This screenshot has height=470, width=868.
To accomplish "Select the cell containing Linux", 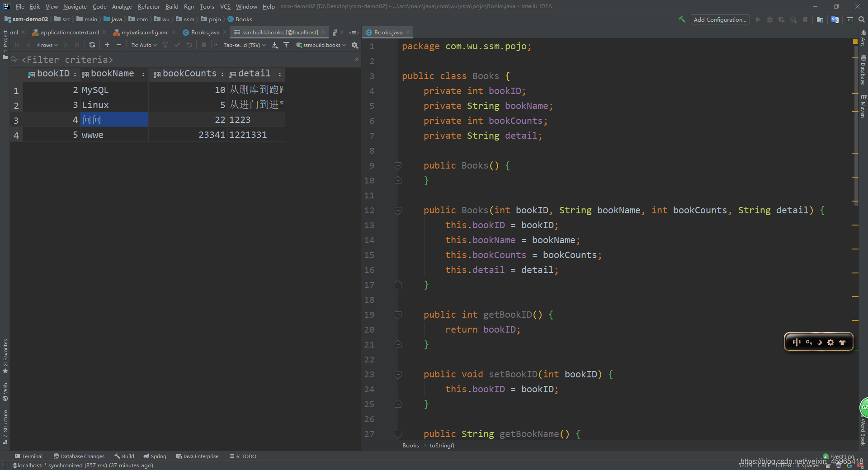I will click(x=114, y=105).
